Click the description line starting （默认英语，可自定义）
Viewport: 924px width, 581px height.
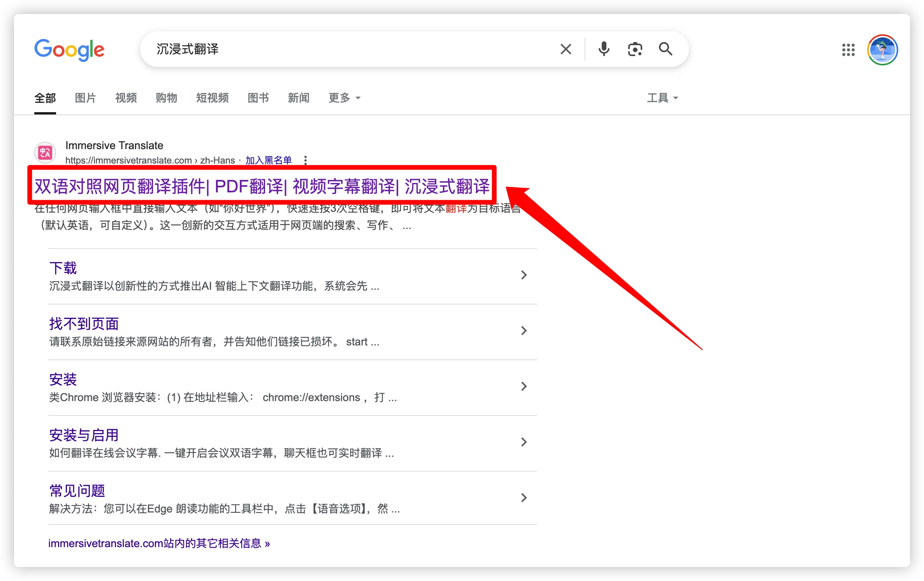pos(223,225)
